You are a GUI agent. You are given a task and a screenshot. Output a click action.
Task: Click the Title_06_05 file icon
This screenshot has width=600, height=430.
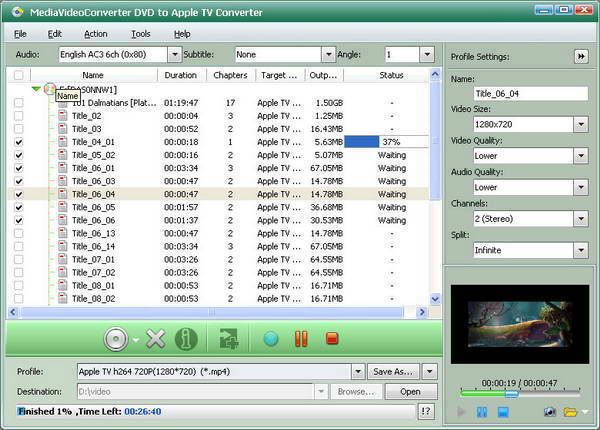63,207
